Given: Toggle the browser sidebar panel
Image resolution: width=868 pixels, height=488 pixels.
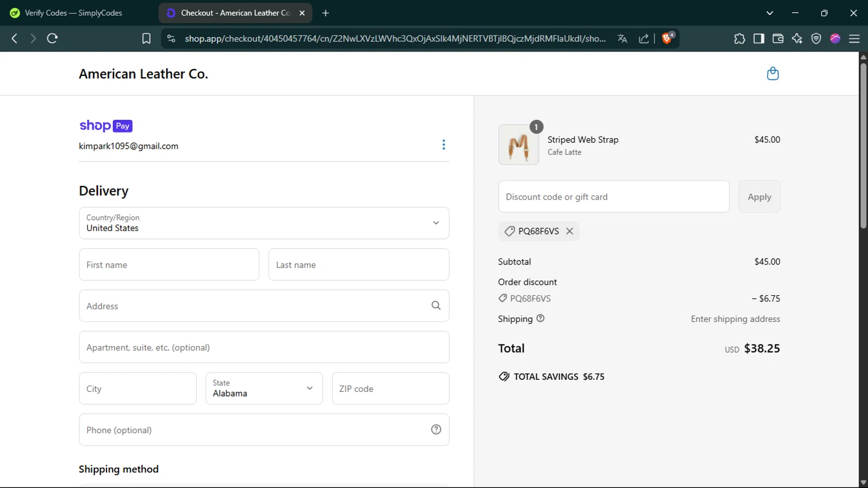Looking at the screenshot, I should click(x=759, y=38).
